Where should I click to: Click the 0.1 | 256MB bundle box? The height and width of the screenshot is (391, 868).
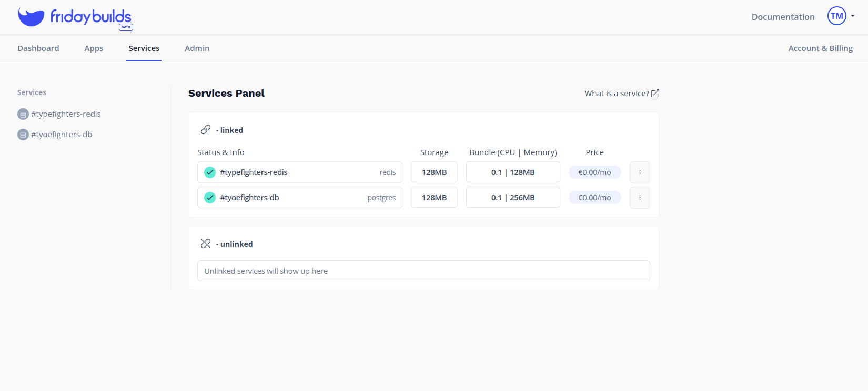(513, 198)
